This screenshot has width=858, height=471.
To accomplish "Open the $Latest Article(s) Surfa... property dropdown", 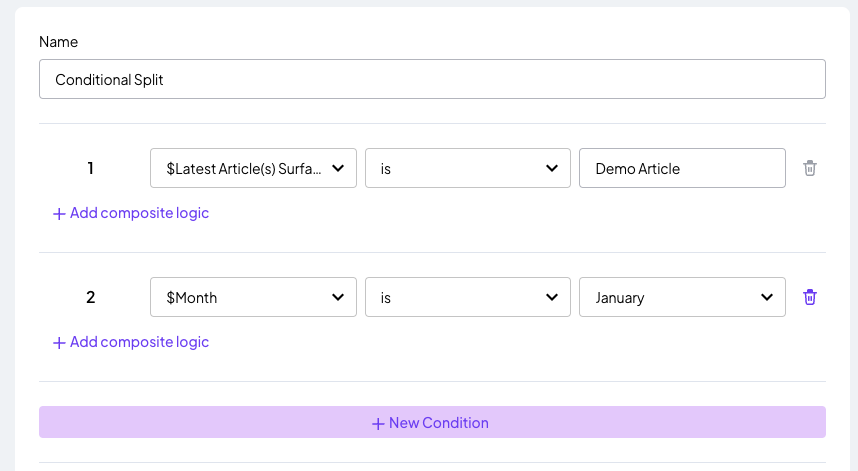I will 253,168.
